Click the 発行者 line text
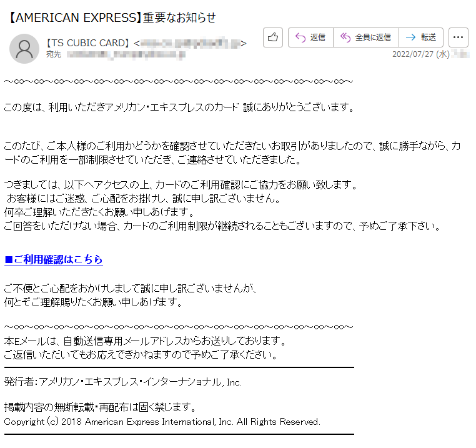The width and height of the screenshot is (476, 448). [x=123, y=382]
